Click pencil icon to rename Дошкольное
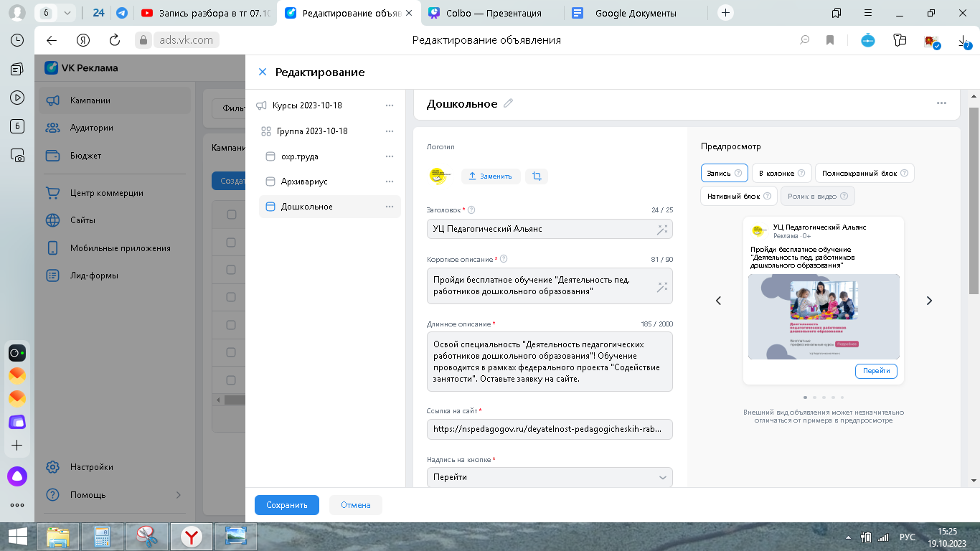Screen dimensions: 980x551 click(x=509, y=103)
